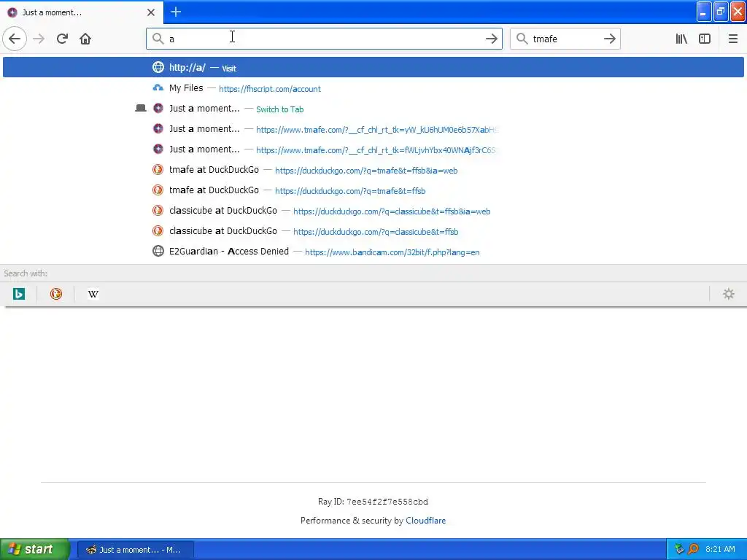The width and height of the screenshot is (747, 560).
Task: Open duckduckgo.com/?q=classicube&t=ffsb link
Action: [376, 232]
